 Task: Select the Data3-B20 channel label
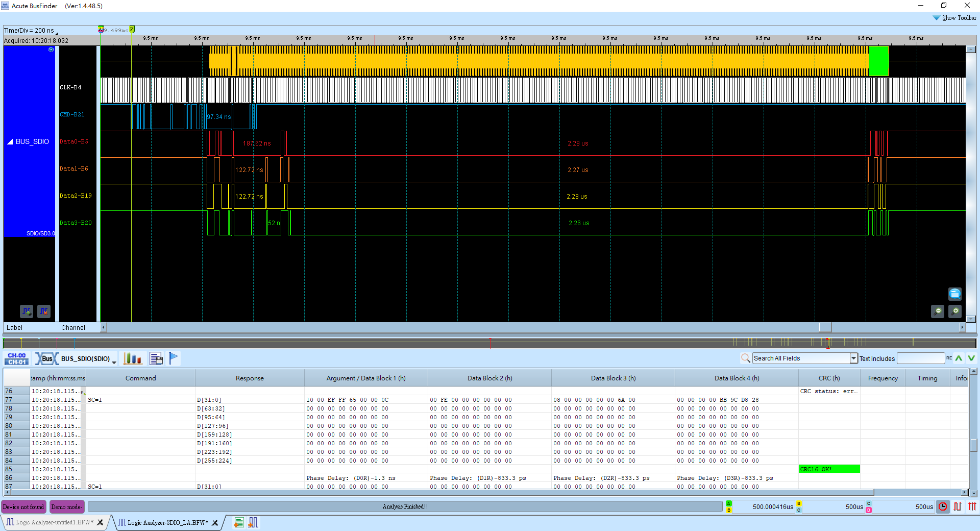(x=76, y=223)
